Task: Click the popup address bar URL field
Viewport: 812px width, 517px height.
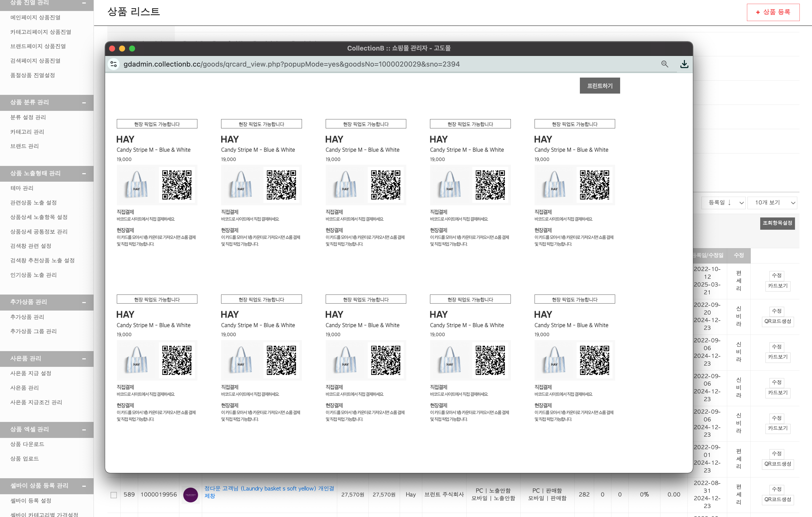Action: point(291,64)
